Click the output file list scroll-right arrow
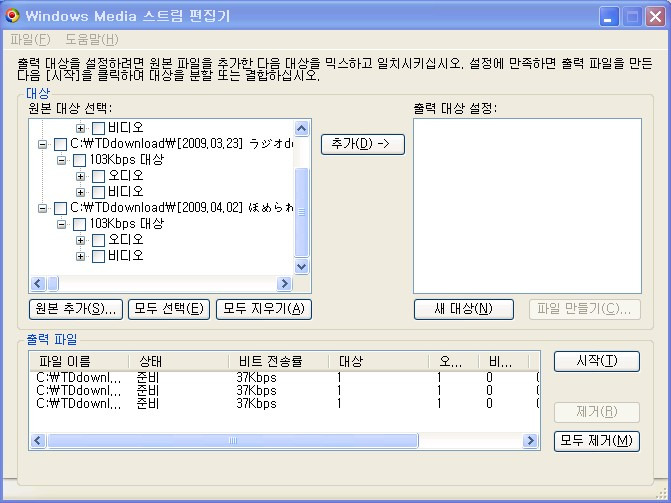 [x=530, y=440]
